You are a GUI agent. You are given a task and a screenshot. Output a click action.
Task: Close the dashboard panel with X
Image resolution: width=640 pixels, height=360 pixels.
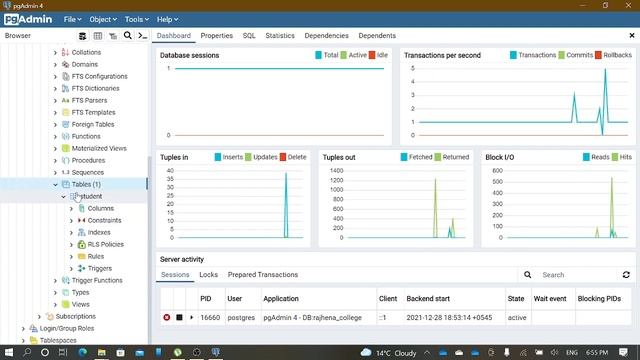click(632, 36)
